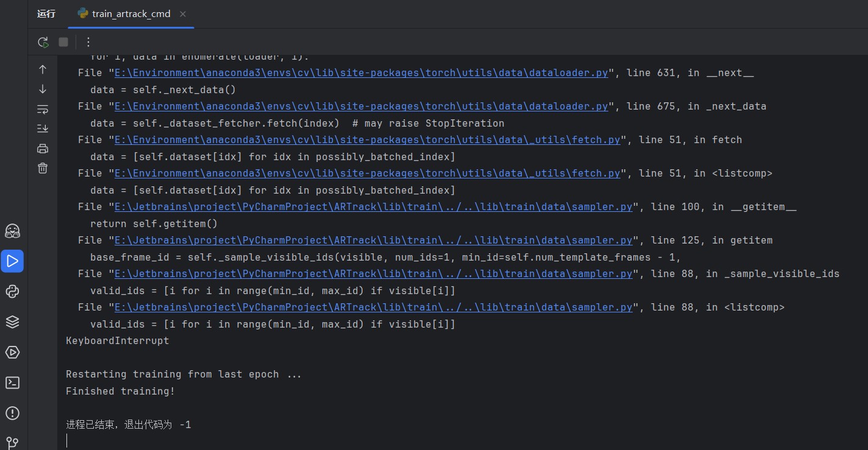The image size is (868, 450).
Task: Open the Python Console tool window
Action: pos(12,292)
